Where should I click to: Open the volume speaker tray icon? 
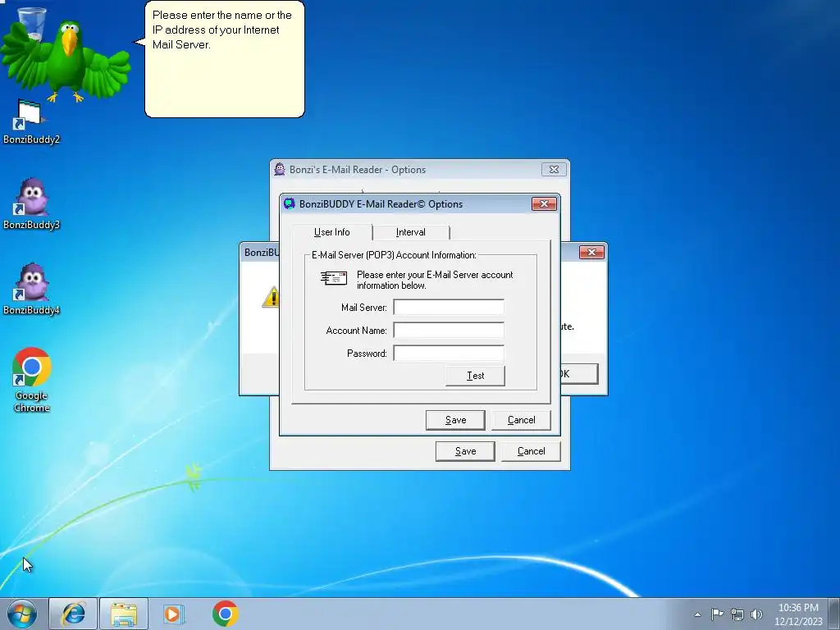coord(756,614)
